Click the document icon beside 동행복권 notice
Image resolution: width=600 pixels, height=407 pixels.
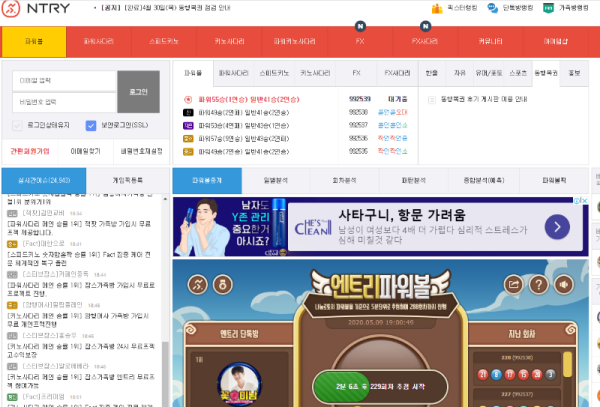point(432,100)
